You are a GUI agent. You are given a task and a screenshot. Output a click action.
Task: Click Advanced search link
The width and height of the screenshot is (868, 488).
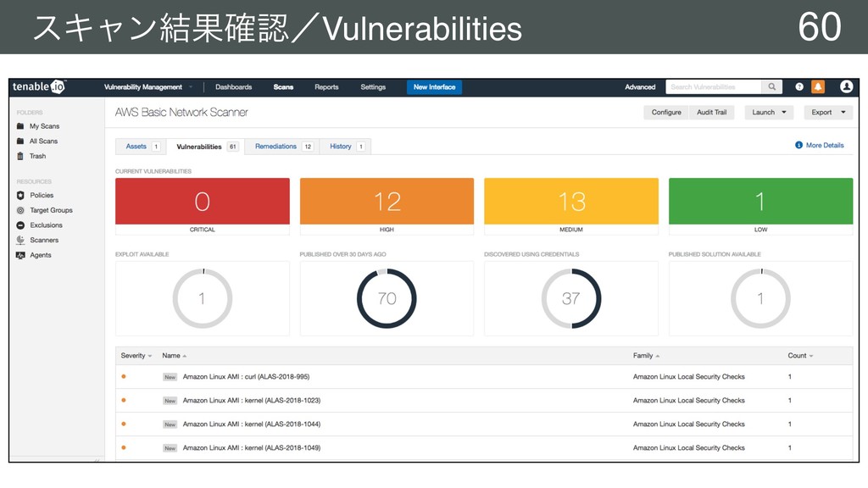640,87
